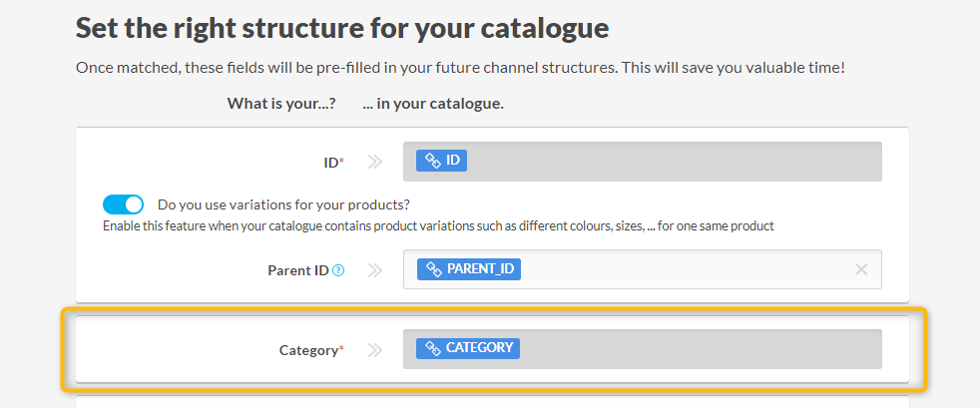The image size is (980, 408).
Task: Click the double chevron beside Category label
Action: pyautogui.click(x=374, y=350)
